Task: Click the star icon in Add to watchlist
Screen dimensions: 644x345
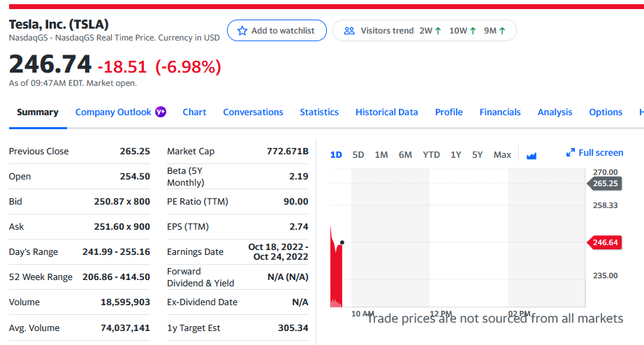Action: pos(242,31)
